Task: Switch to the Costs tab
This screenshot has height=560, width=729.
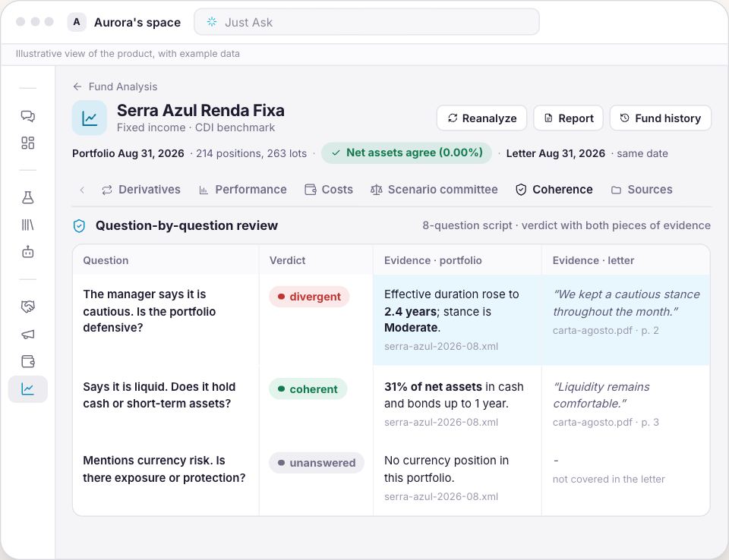Action: pyautogui.click(x=329, y=190)
